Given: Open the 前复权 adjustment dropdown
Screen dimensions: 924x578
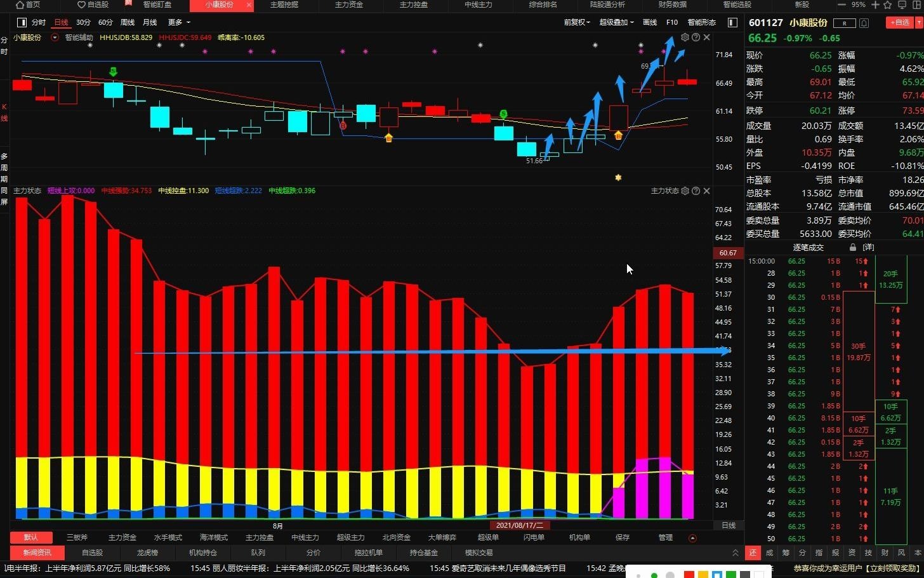Looking at the screenshot, I should 577,22.
